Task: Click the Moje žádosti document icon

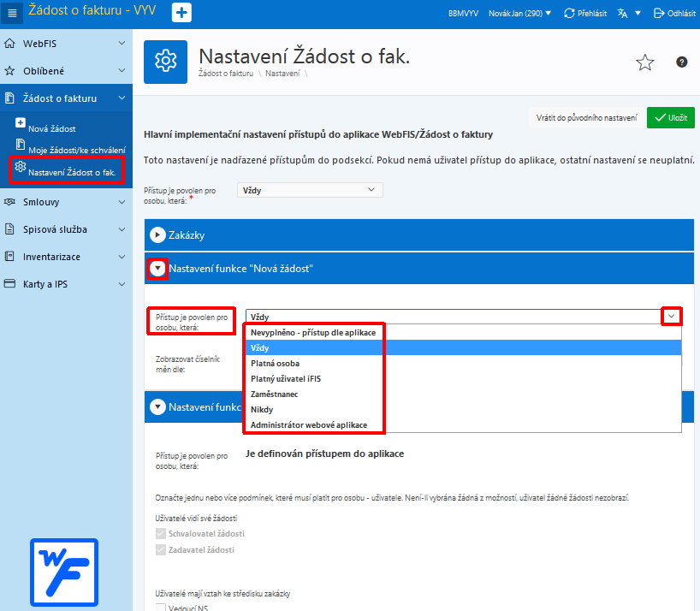Action: (20, 144)
